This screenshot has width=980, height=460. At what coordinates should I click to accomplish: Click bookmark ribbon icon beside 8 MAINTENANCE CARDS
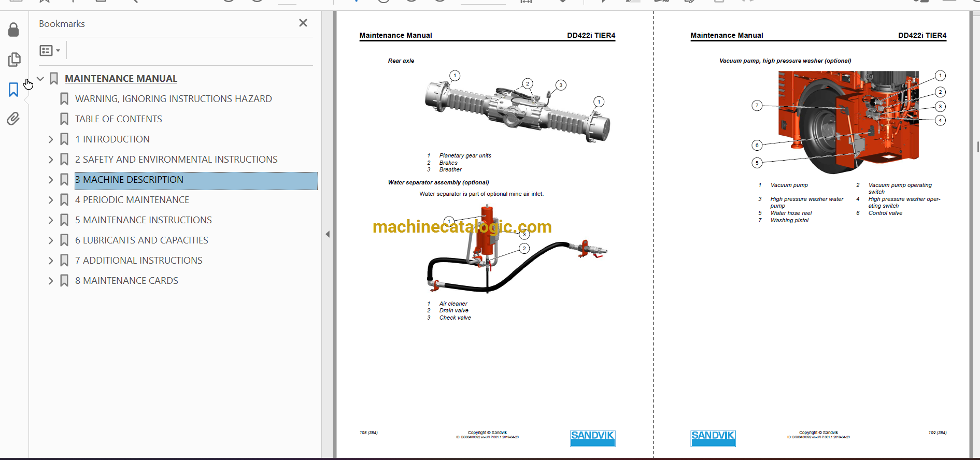[64, 281]
